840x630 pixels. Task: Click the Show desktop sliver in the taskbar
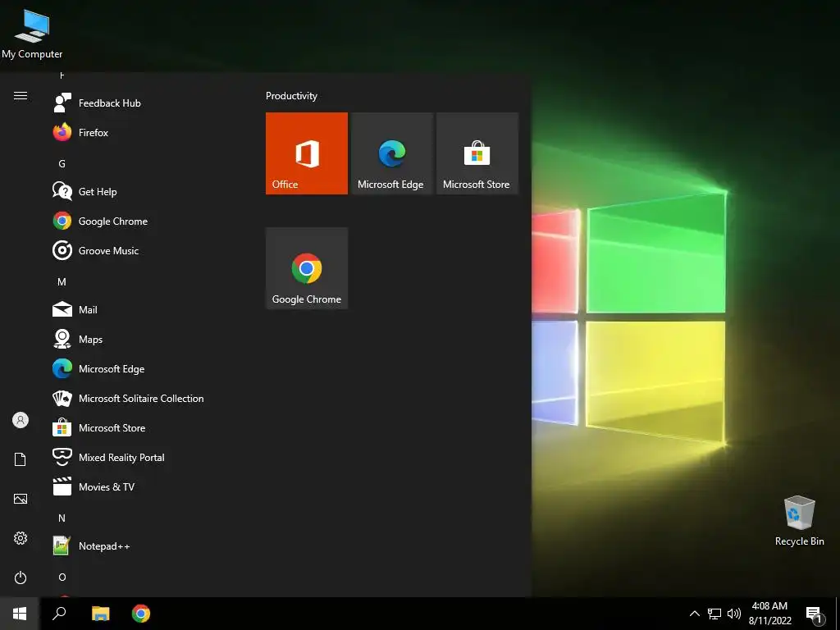pyautogui.click(x=838, y=614)
